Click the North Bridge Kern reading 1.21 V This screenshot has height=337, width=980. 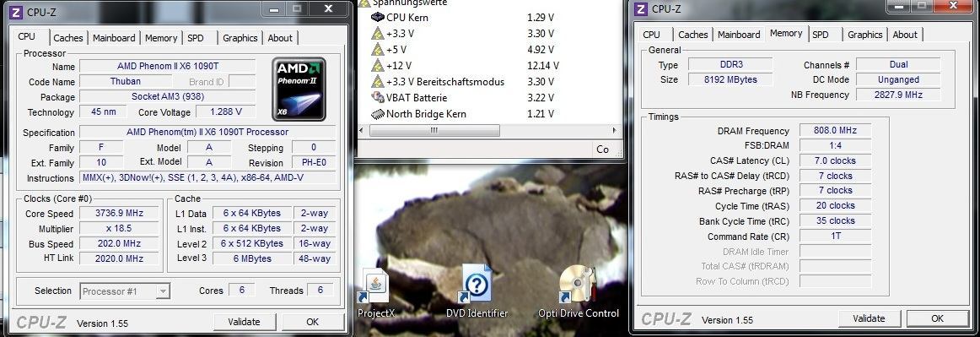pyautogui.click(x=541, y=114)
